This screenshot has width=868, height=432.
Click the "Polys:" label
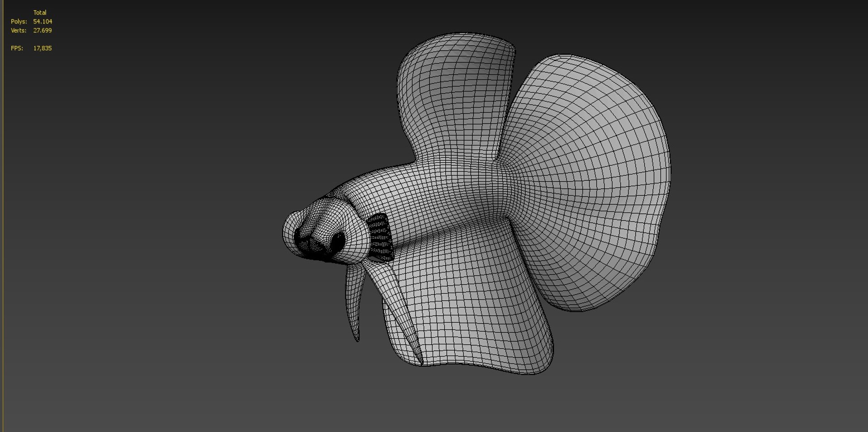(x=19, y=22)
